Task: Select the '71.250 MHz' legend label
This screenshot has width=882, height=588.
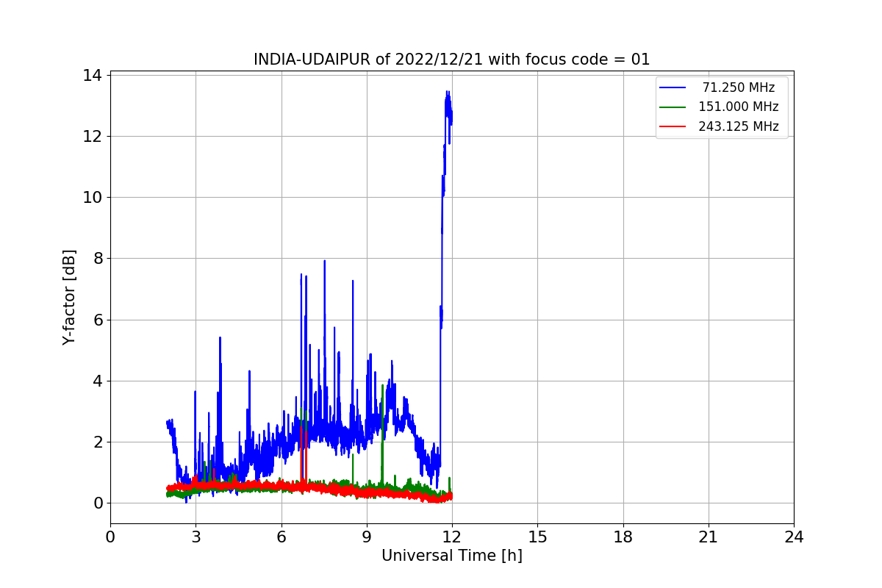Action: coord(739,87)
